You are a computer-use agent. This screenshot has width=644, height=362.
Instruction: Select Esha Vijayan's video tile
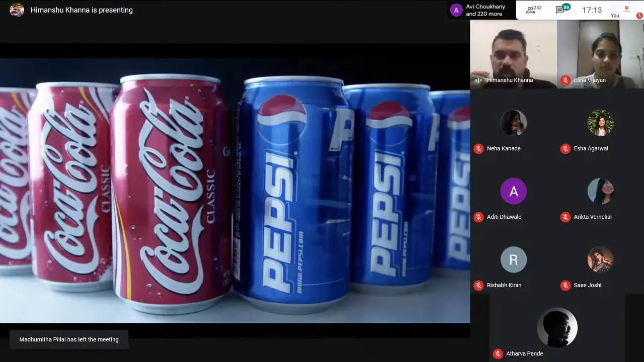coord(600,54)
